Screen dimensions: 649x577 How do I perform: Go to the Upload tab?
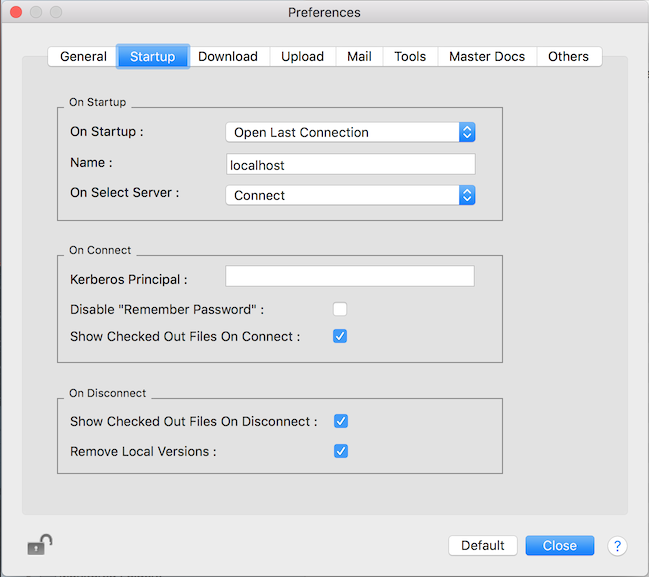pyautogui.click(x=303, y=56)
